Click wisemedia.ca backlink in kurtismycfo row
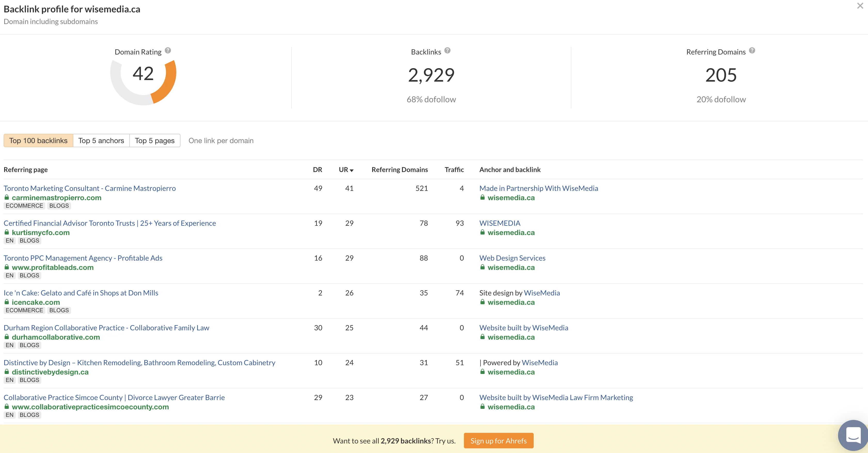Viewport: 868px width, 453px height. tap(511, 232)
